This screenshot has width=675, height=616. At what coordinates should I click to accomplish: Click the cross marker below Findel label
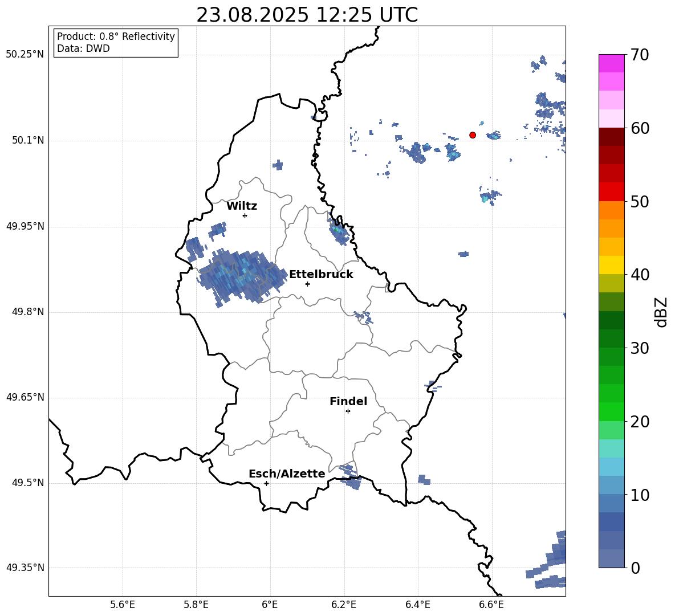click(x=348, y=411)
